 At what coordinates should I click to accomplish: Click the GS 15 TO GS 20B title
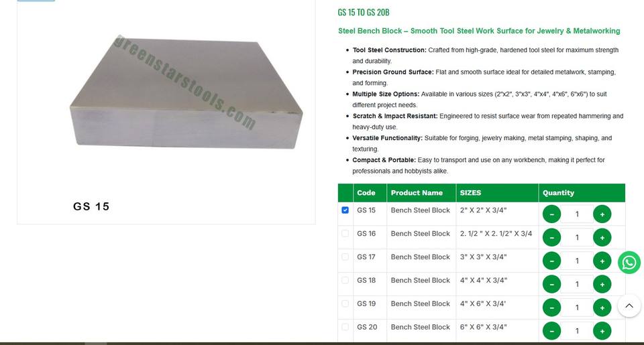[364, 12]
